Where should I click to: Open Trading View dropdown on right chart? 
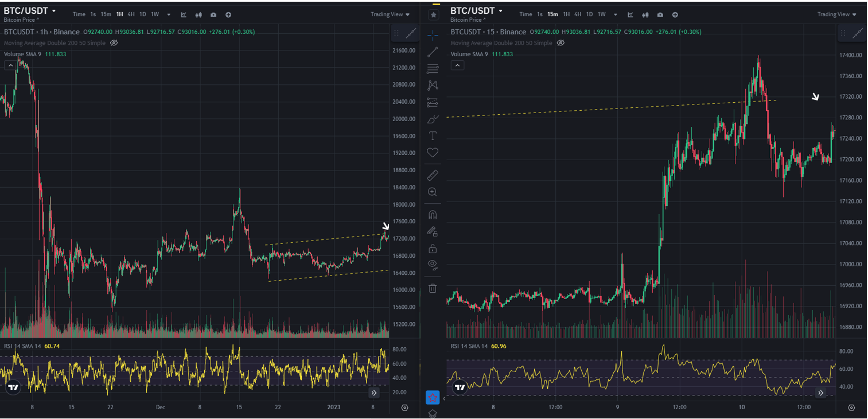(837, 14)
